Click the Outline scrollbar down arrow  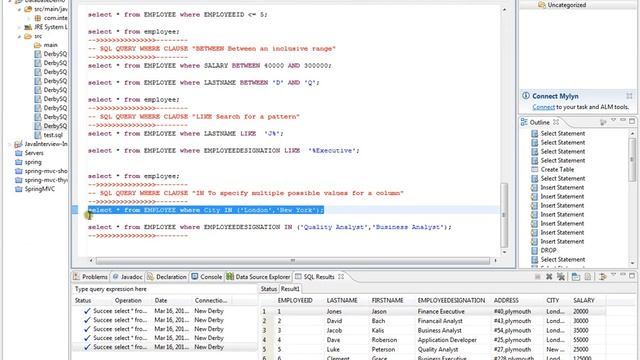click(x=632, y=263)
